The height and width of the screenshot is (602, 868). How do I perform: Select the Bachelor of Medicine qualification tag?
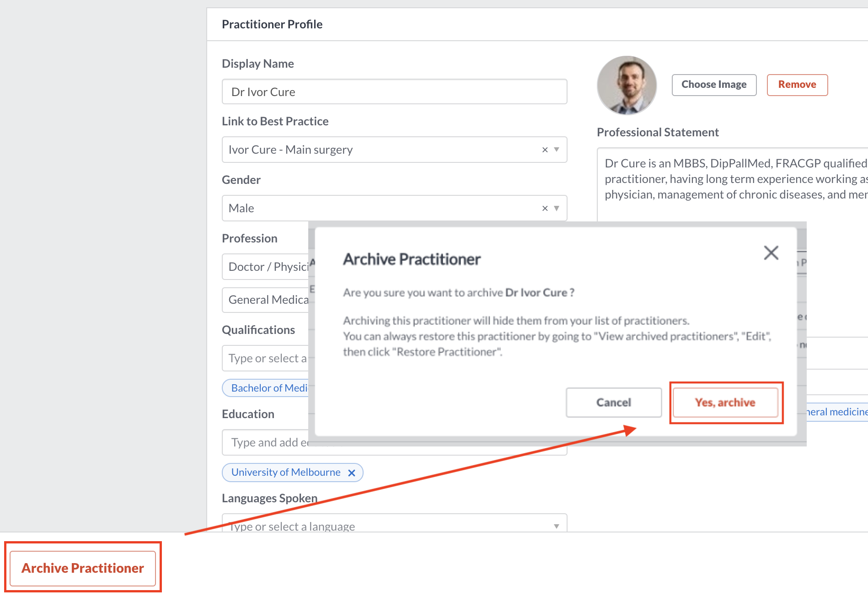(x=265, y=388)
